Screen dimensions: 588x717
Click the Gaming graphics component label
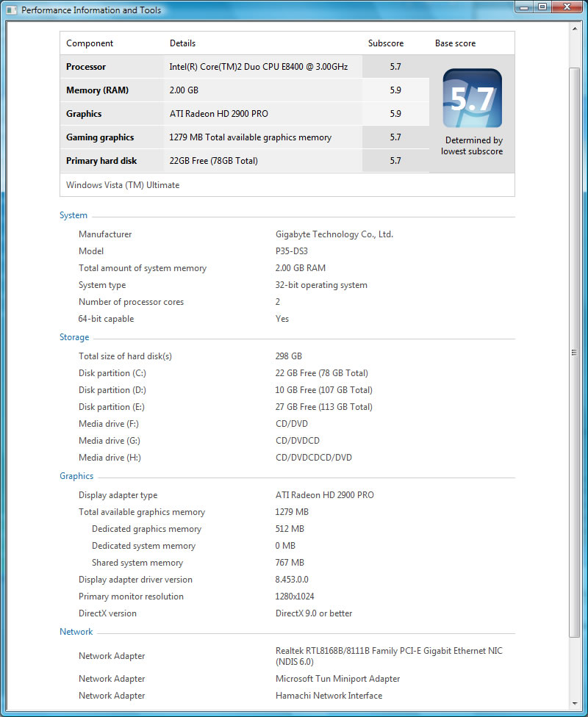[100, 137]
